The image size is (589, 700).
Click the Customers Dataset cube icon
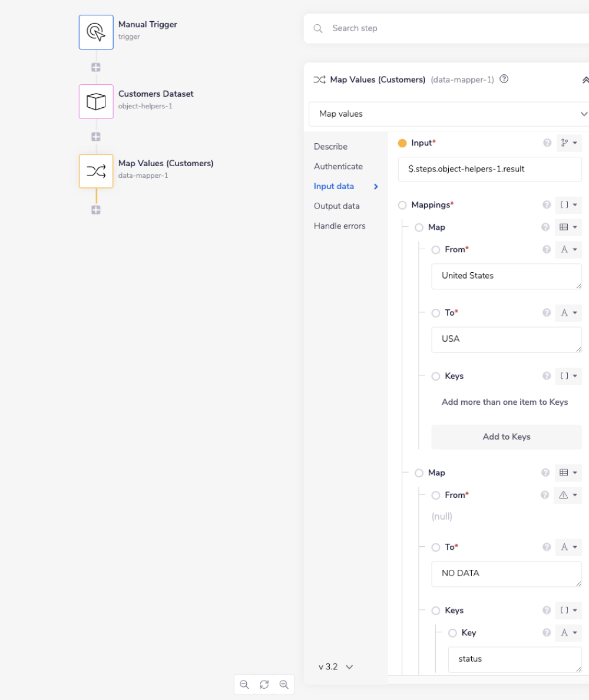click(x=95, y=101)
